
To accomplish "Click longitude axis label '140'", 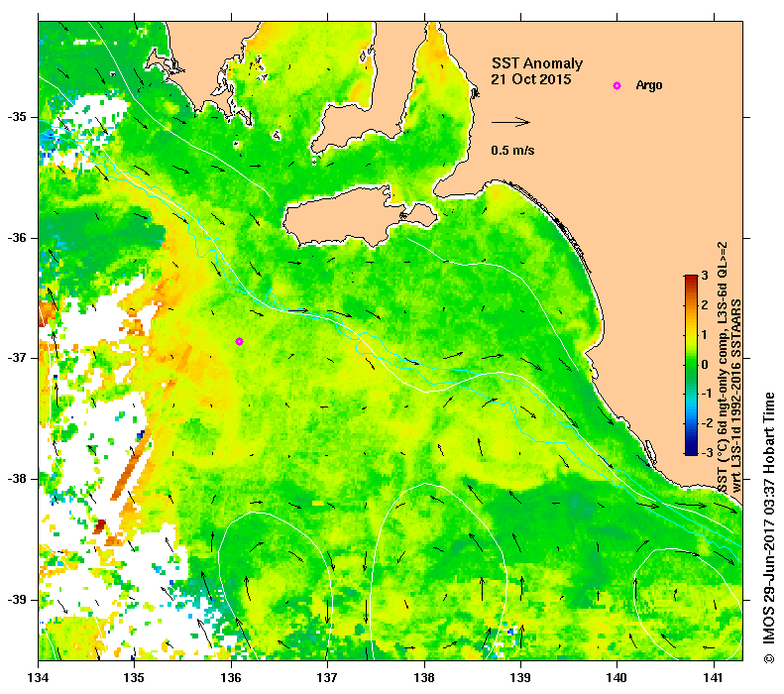I will (x=617, y=678).
